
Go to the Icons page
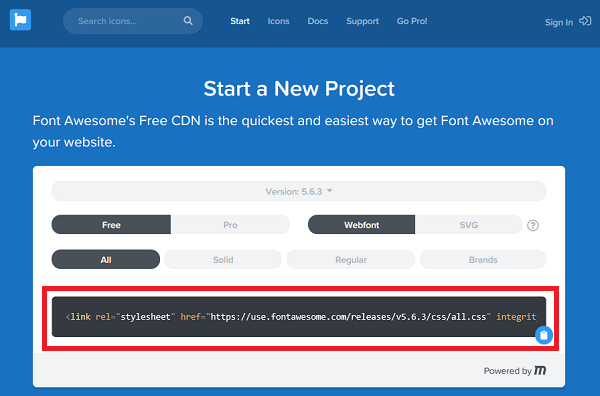coord(278,21)
